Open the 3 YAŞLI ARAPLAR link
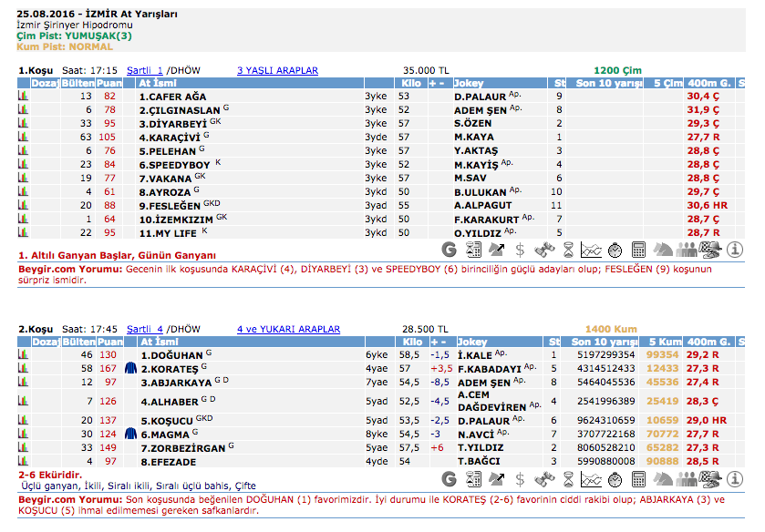This screenshot has width=765, height=532. click(277, 70)
